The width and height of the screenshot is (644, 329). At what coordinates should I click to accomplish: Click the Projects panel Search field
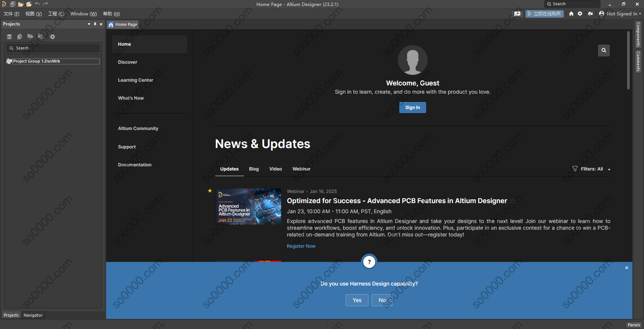(x=53, y=48)
